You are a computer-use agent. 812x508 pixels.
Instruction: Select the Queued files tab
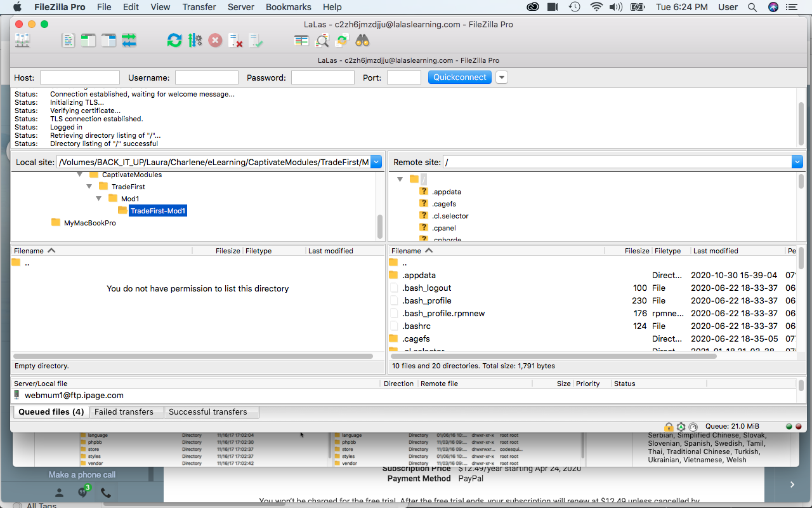(51, 411)
